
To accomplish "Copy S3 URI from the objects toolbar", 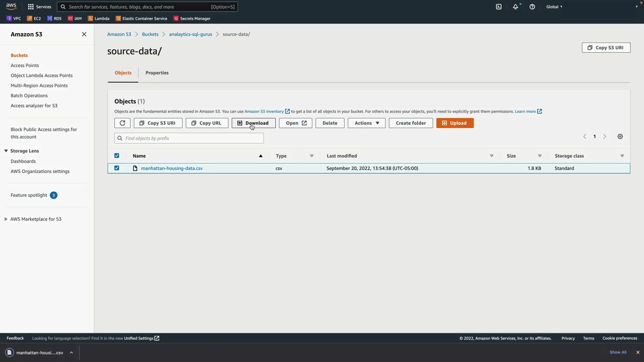I will (x=158, y=123).
